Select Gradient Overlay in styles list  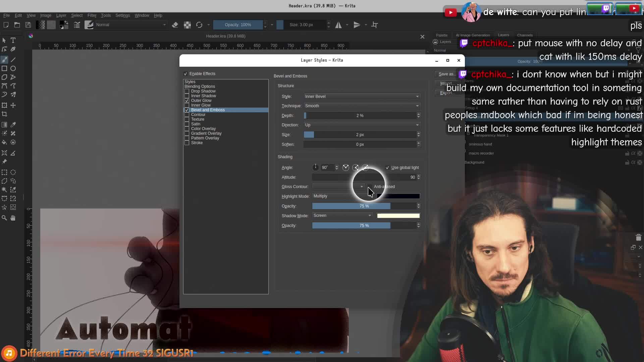point(206,133)
